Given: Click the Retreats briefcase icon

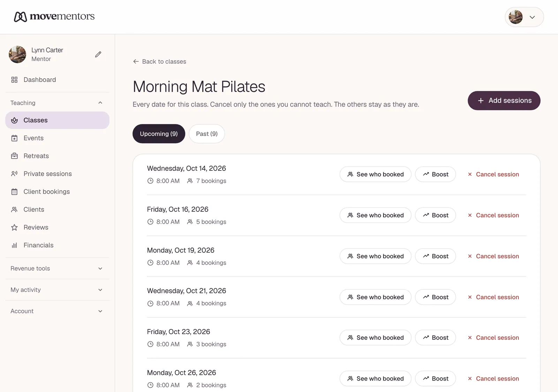Looking at the screenshot, I should [14, 156].
